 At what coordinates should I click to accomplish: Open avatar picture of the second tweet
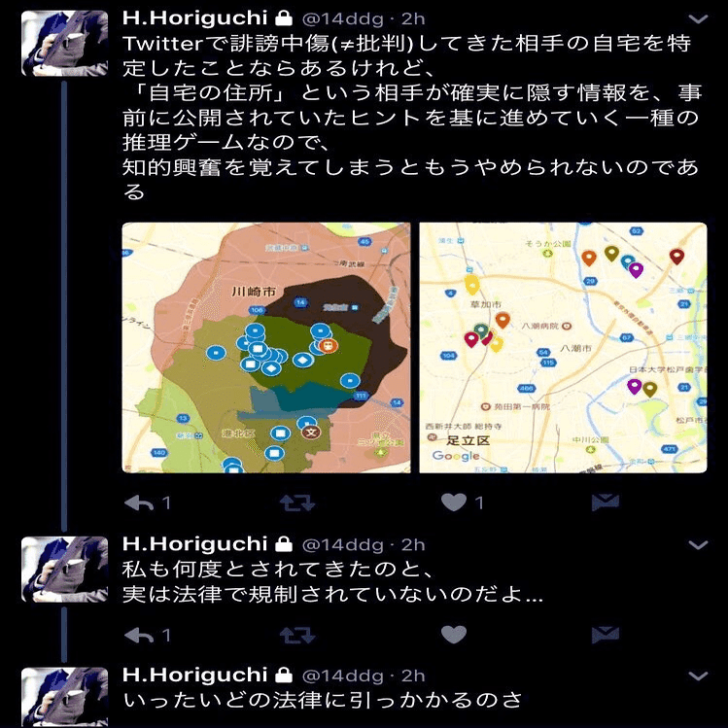[x=64, y=570]
